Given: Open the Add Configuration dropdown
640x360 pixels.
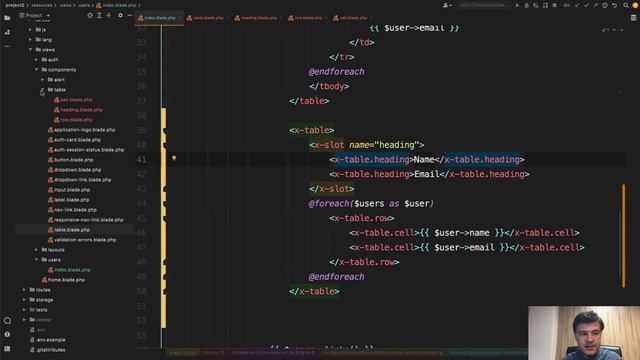Looking at the screenshot, I should pos(484,5).
